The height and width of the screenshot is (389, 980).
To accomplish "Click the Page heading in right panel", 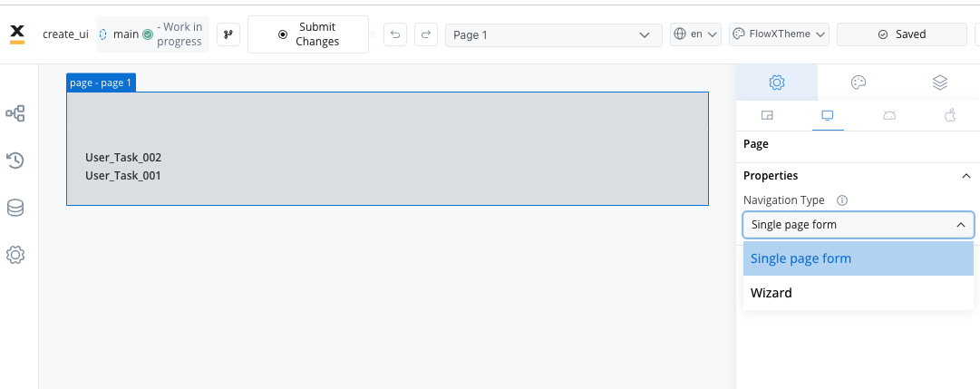I will [x=756, y=144].
